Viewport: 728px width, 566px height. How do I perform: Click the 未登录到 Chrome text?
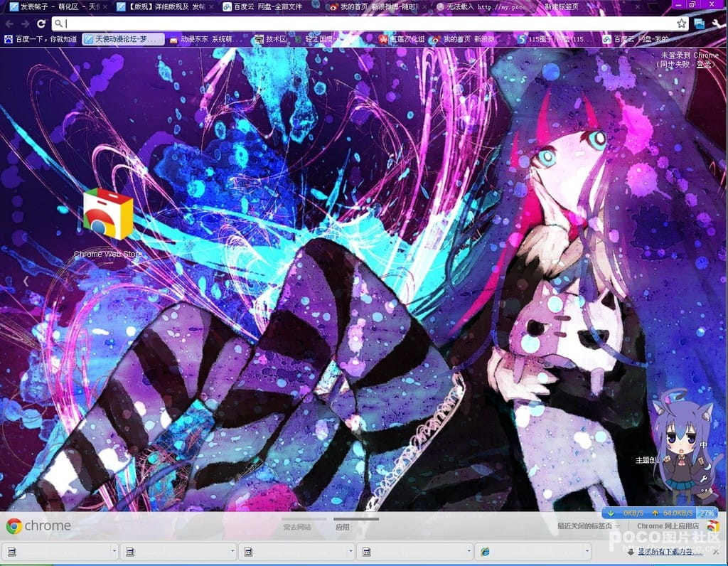(x=690, y=55)
